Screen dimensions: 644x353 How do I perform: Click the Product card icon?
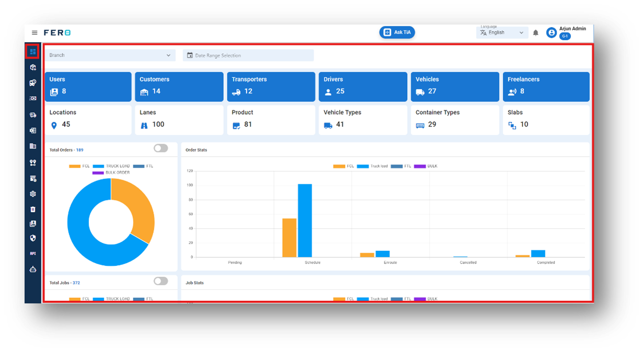(x=236, y=125)
